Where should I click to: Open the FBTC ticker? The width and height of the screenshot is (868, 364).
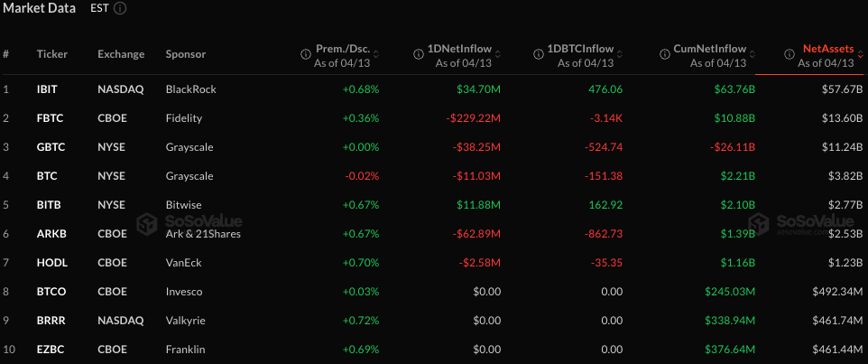point(49,118)
